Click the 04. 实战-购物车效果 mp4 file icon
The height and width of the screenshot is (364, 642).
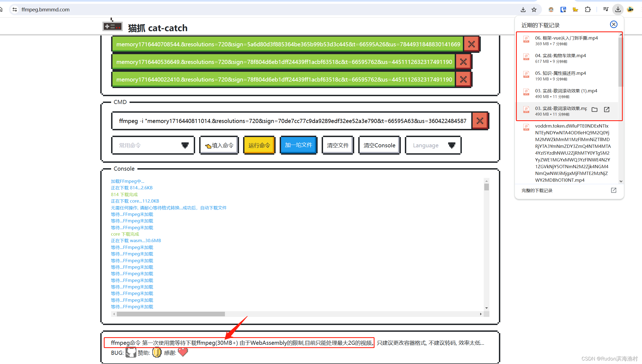[526, 57]
